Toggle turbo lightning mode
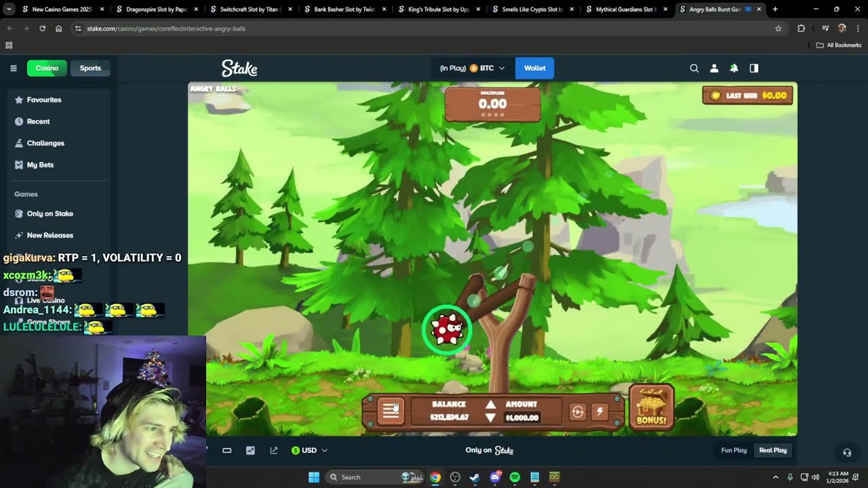 click(599, 411)
